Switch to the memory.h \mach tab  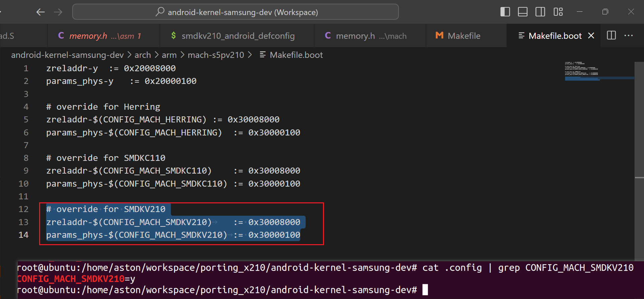370,35
